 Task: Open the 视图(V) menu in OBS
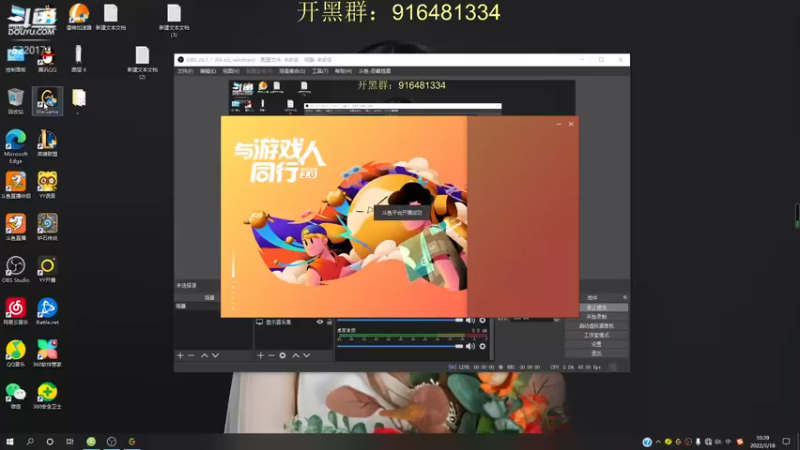[231, 71]
